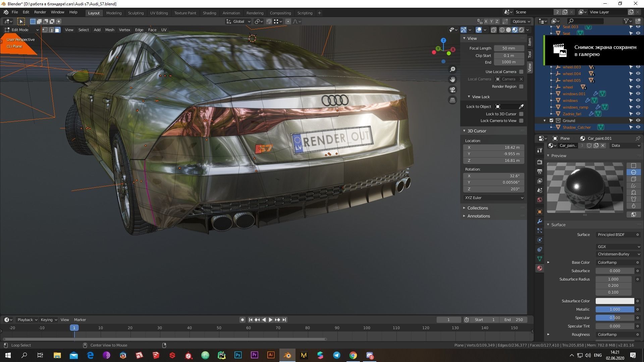Toggle camera view icon in viewport
Image resolution: width=644 pixels, height=362 pixels.
[452, 90]
